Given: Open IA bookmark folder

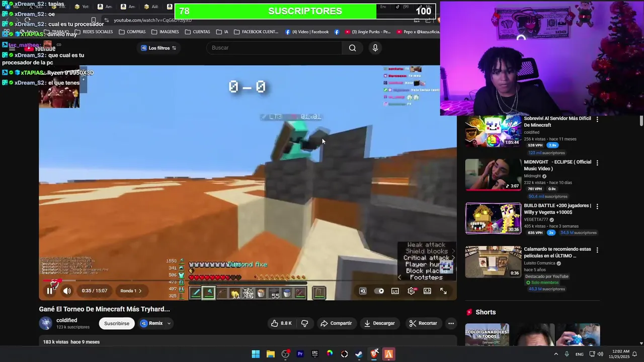Looking at the screenshot, I should pyautogui.click(x=222, y=32).
